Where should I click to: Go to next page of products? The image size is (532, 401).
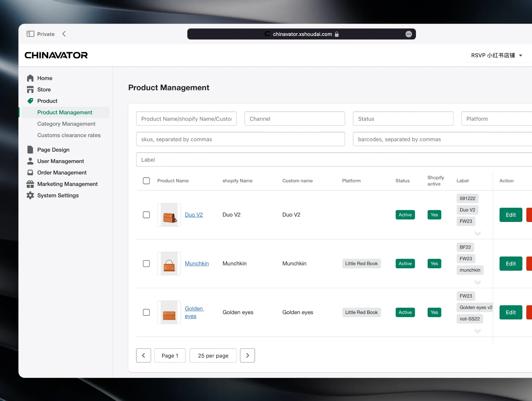click(247, 356)
